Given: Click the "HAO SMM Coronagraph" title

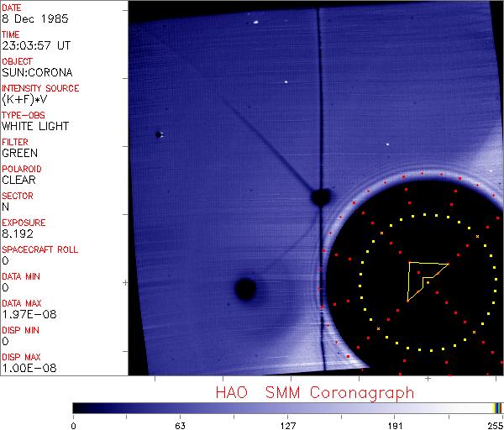Looking at the screenshot, I should coord(314,392).
